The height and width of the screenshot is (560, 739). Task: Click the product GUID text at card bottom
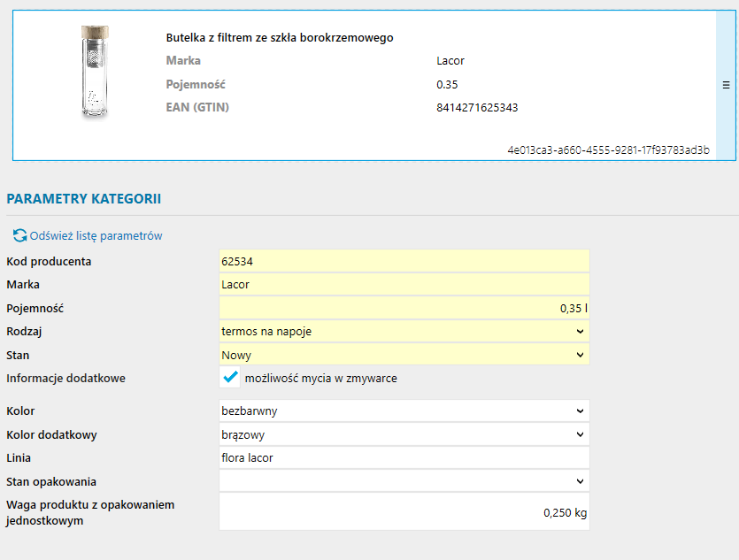coord(608,150)
